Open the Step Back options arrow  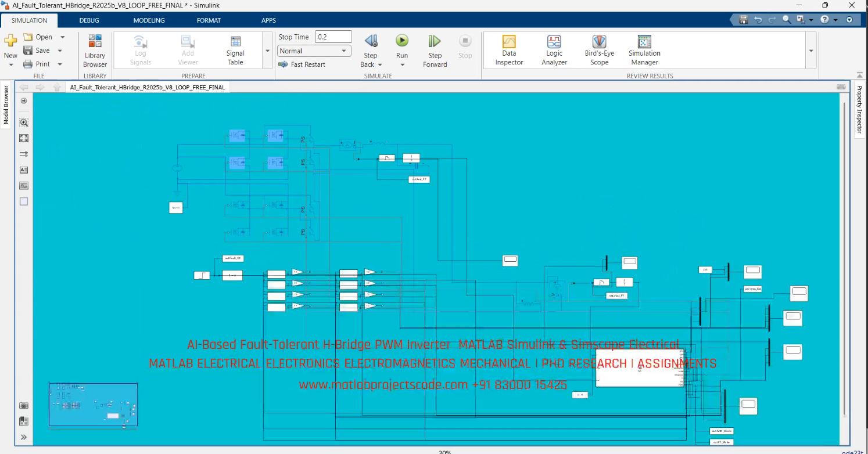point(379,64)
